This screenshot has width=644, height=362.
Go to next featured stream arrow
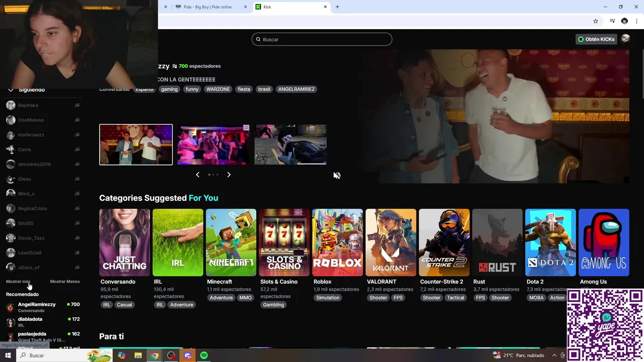click(x=228, y=174)
